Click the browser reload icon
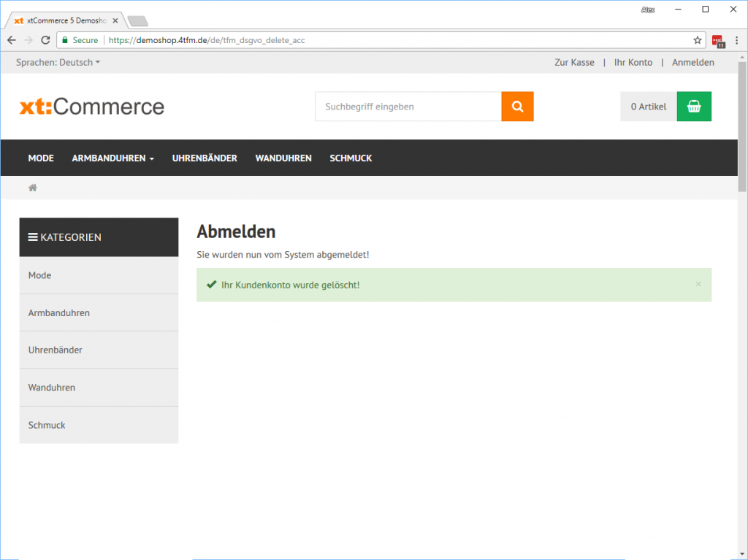This screenshot has height=560, width=748. pos(46,40)
